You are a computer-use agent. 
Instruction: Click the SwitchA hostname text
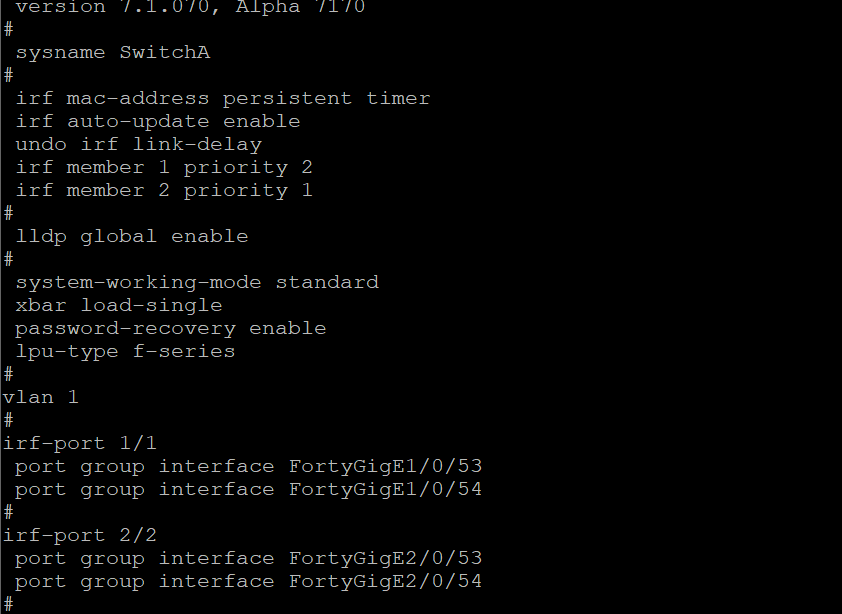(x=164, y=52)
